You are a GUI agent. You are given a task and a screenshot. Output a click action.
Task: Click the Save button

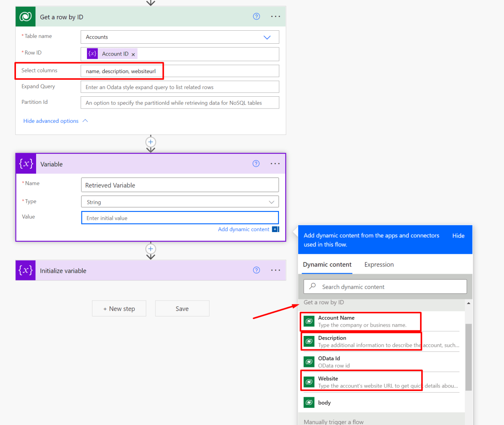point(182,308)
